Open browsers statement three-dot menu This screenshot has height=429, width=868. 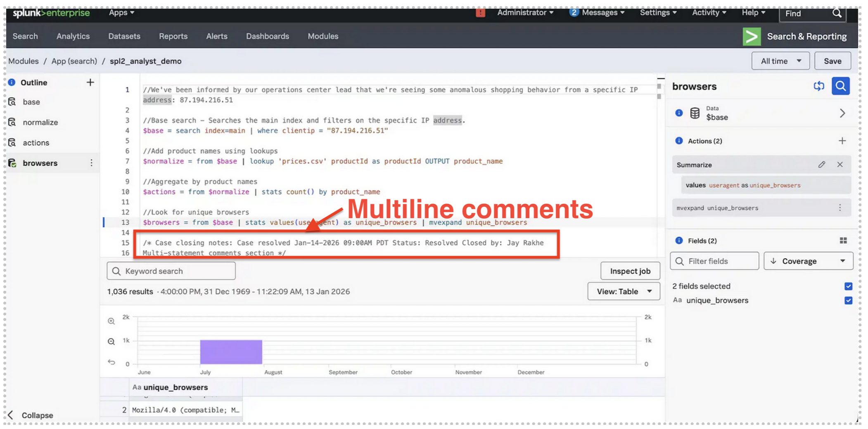pos(91,163)
